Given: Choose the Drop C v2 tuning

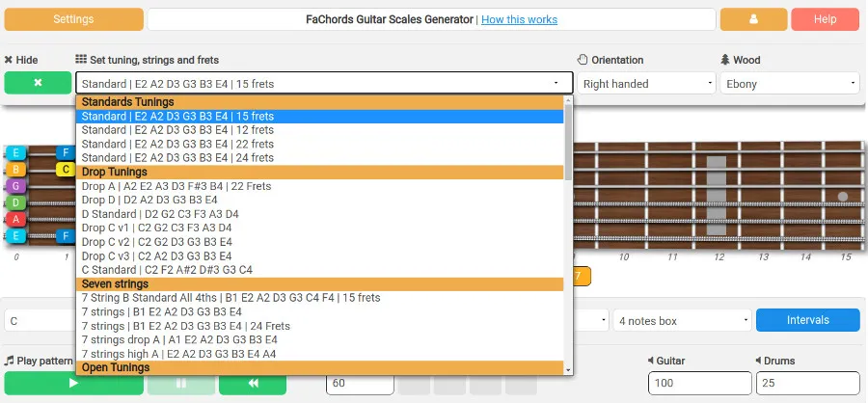Looking at the screenshot, I should click(320, 242).
